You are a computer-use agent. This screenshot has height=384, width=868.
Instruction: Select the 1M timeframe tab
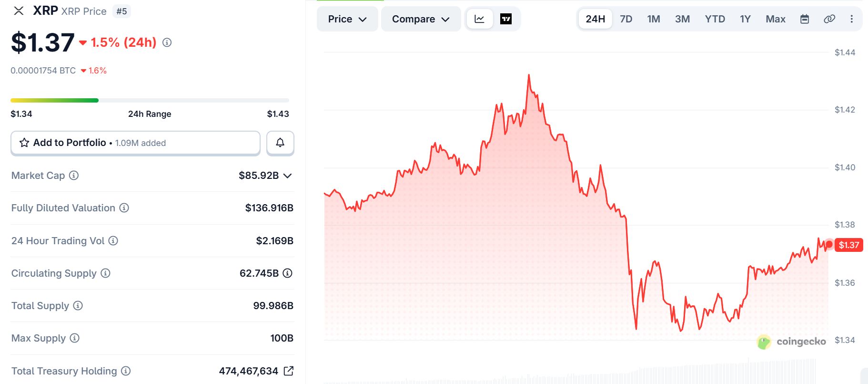pyautogui.click(x=654, y=19)
